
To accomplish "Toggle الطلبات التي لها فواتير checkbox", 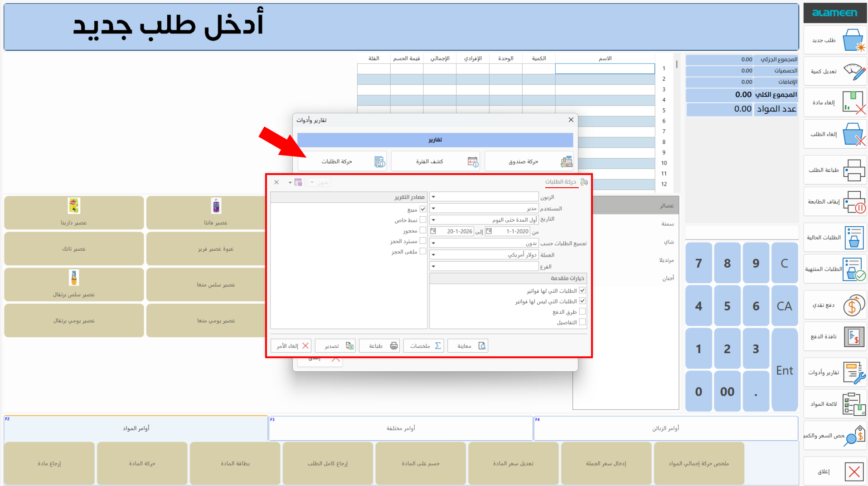I will click(582, 291).
